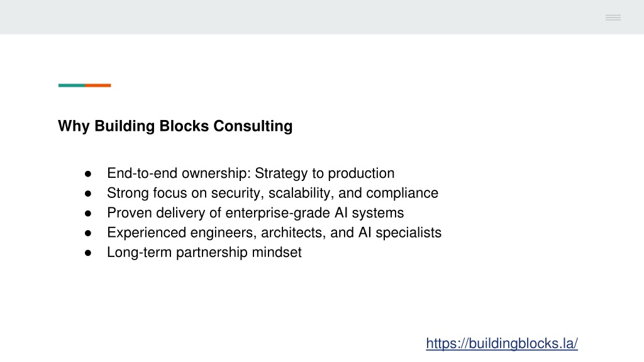Click the bullet dot before Proven delivery
The image size is (644, 362).
[88, 214]
